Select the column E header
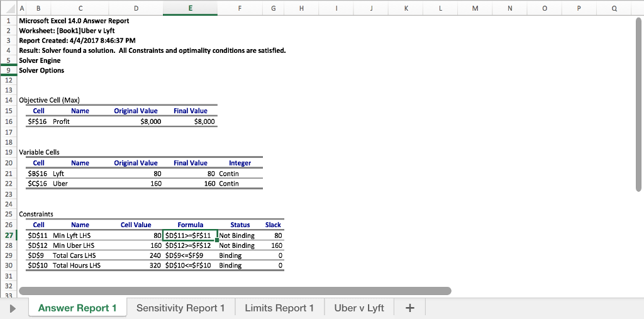This screenshot has width=644, height=319. pos(191,8)
